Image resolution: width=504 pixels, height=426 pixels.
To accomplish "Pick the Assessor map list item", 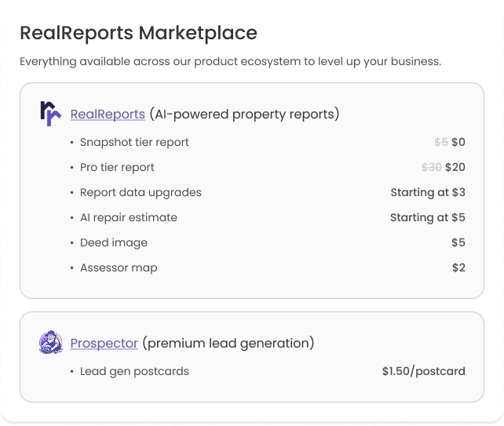I will tap(119, 268).
